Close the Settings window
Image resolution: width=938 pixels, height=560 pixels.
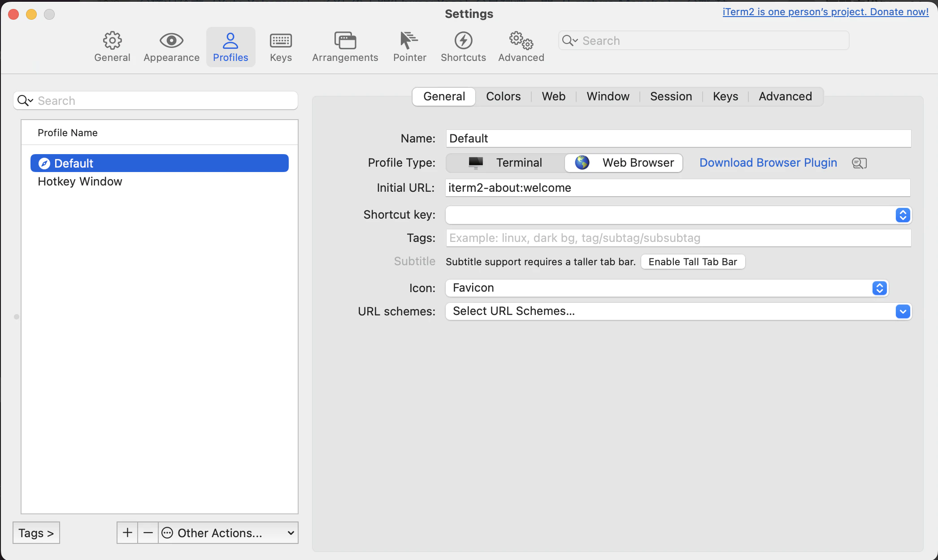pos(13,14)
